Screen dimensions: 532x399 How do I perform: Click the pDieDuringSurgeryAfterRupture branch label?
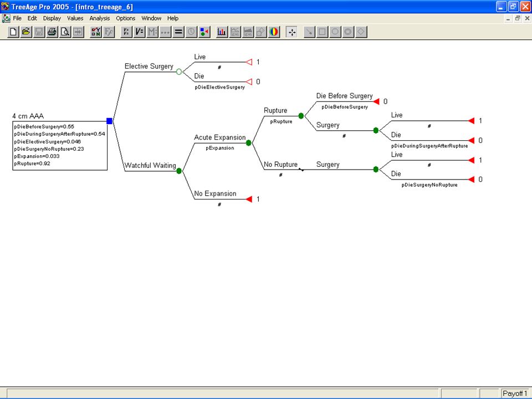(x=429, y=146)
